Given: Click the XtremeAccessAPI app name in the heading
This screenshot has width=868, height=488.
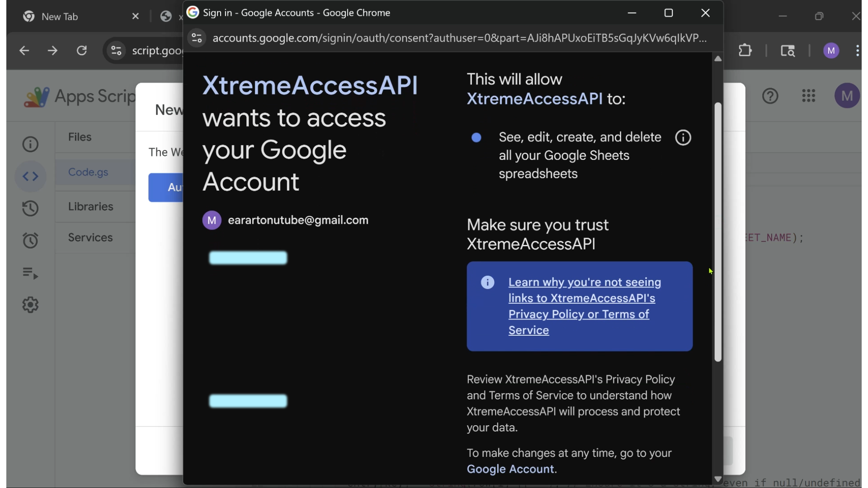Looking at the screenshot, I should 310,85.
